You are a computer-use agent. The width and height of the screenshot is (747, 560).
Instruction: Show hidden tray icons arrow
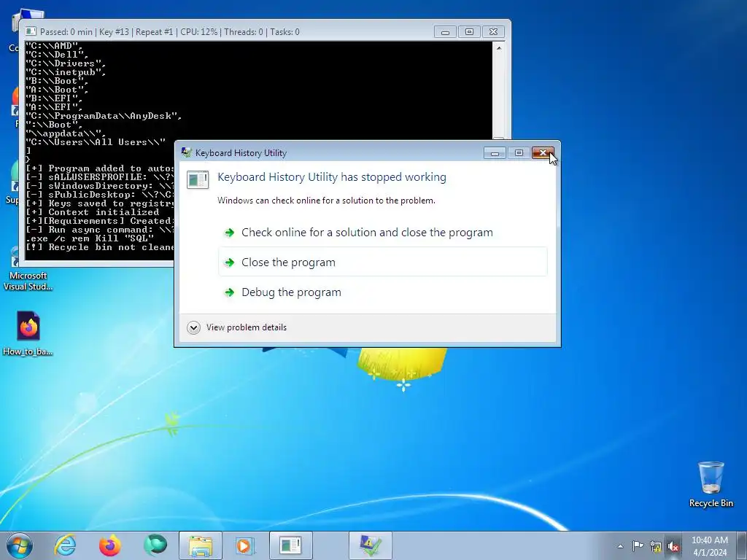[x=620, y=546]
